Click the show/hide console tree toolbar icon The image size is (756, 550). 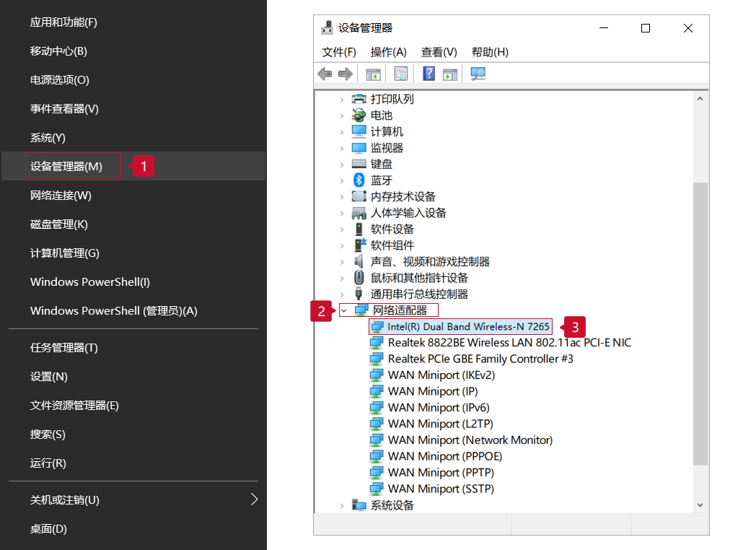coord(373,74)
